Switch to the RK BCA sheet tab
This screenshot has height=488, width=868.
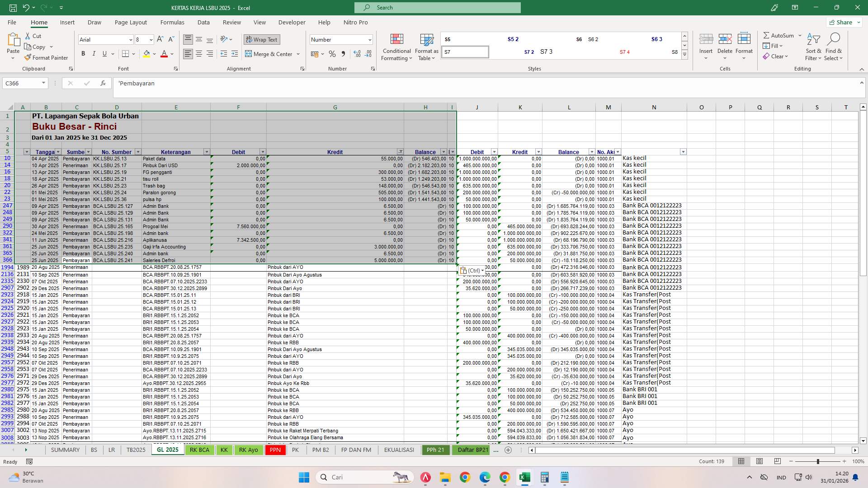click(x=199, y=450)
